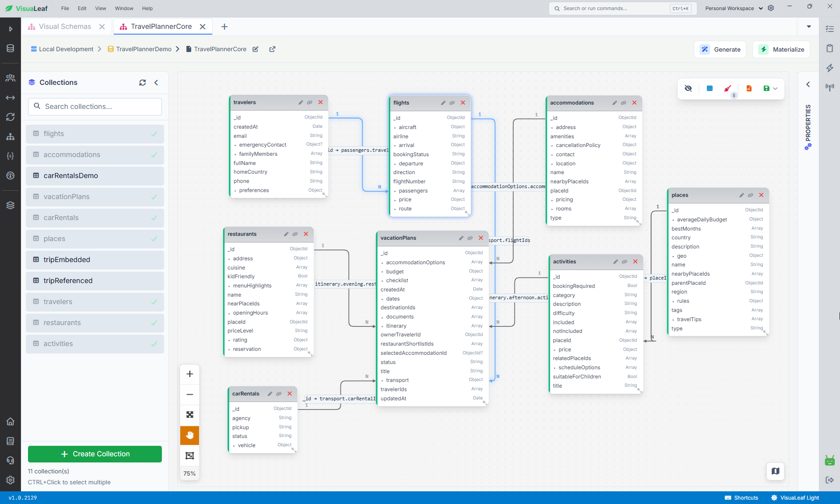Click the red brush clear icon
The image size is (840, 504).
coord(728,88)
